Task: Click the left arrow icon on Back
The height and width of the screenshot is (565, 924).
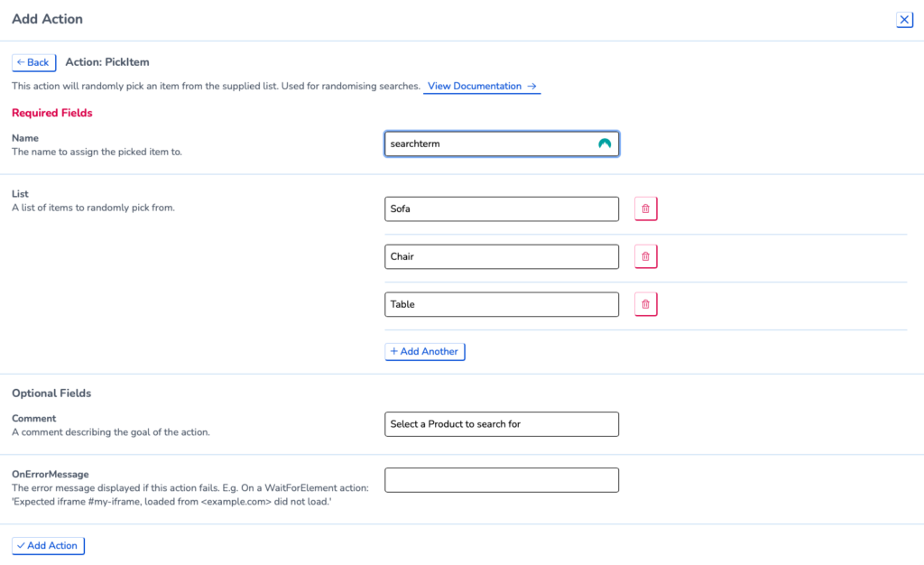Action: tap(21, 62)
